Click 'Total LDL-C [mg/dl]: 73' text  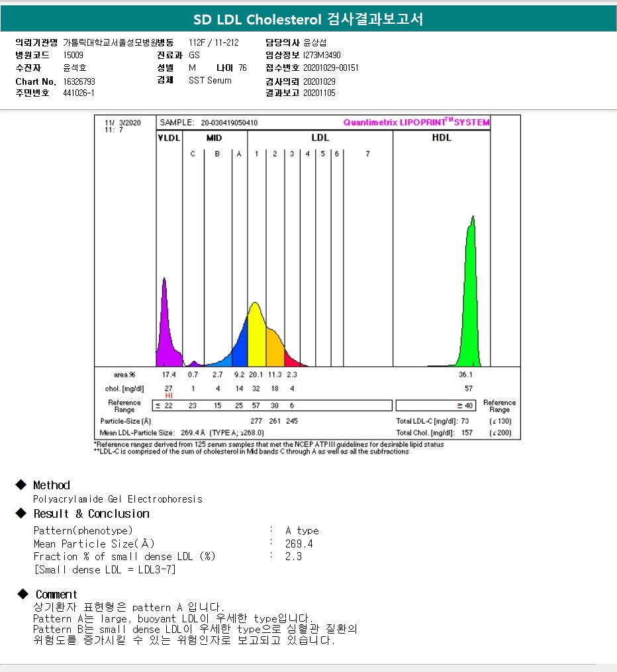432,421
